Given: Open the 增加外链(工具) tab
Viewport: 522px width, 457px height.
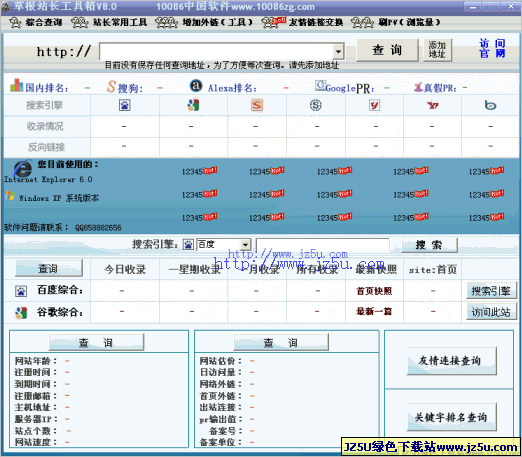Looking at the screenshot, I should (x=204, y=22).
